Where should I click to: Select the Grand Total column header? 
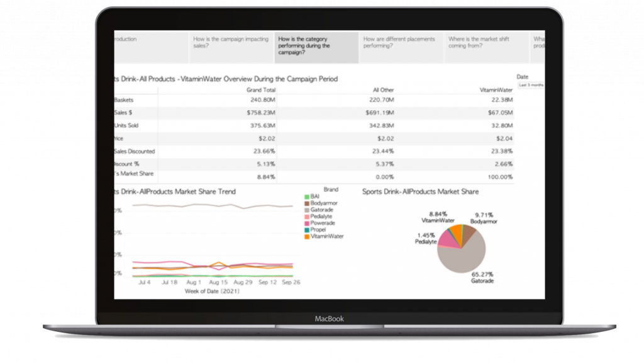(261, 90)
